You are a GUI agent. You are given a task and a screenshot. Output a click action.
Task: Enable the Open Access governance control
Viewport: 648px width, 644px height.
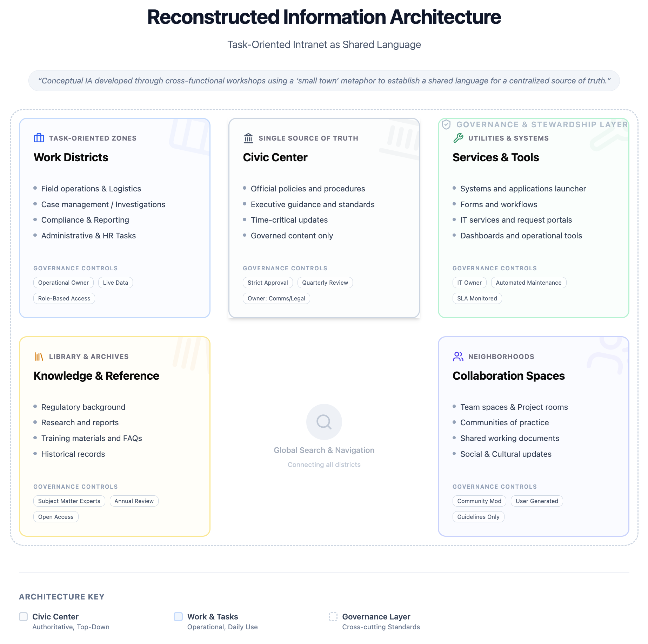(x=55, y=517)
